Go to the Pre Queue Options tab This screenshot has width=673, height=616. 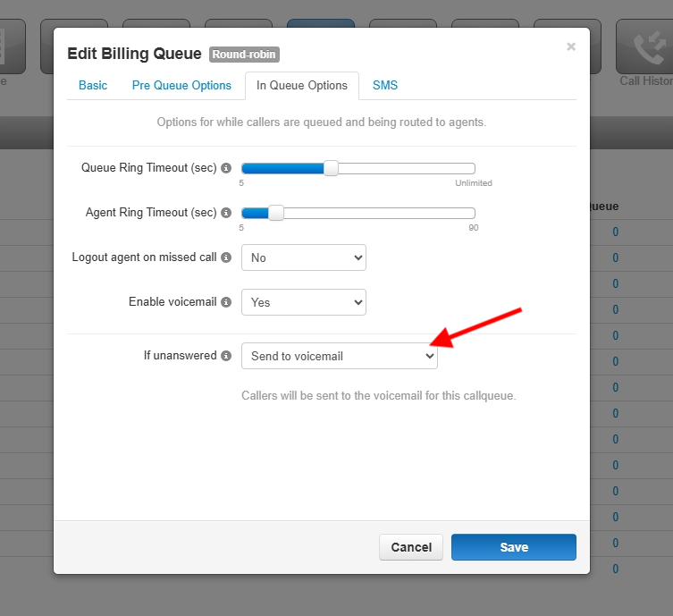(181, 86)
